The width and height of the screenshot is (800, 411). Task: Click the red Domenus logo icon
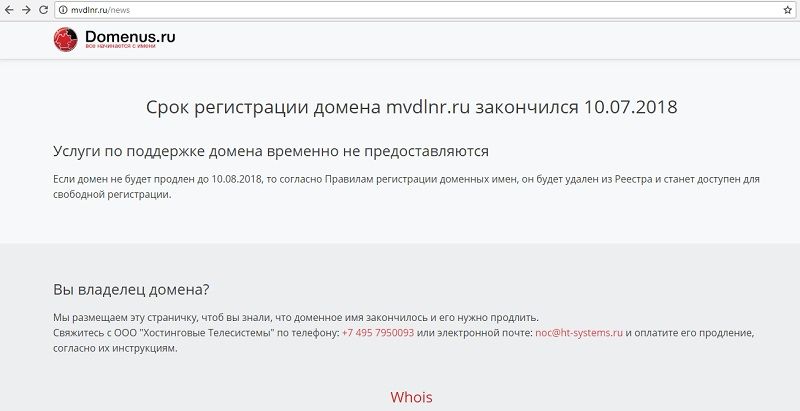click(x=67, y=40)
